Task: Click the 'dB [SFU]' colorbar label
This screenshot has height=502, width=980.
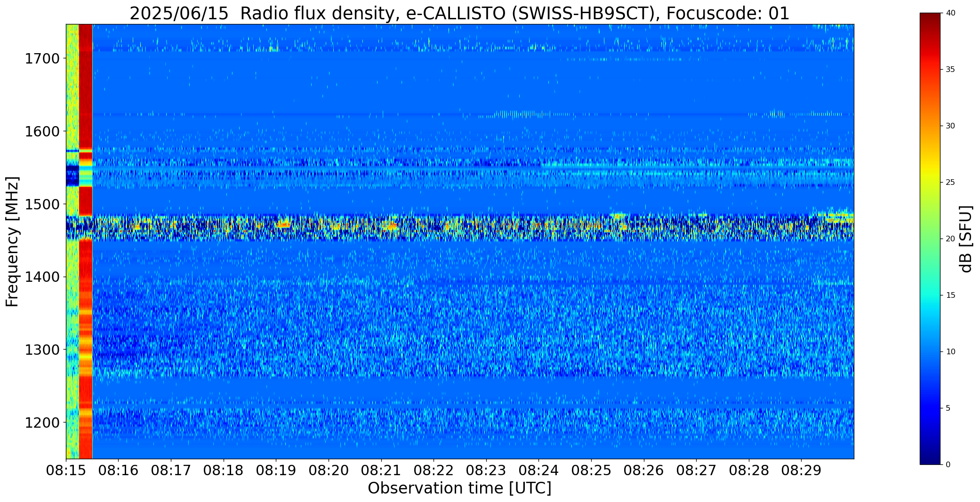Action: 966,239
